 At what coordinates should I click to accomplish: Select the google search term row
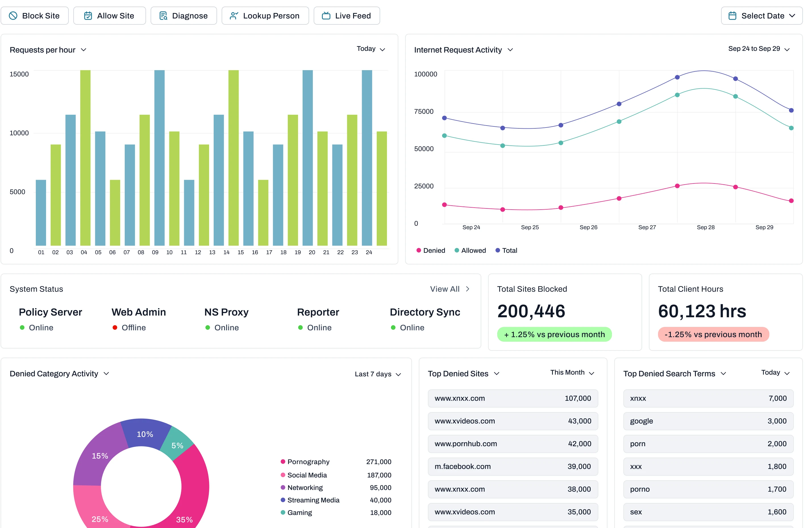click(708, 421)
